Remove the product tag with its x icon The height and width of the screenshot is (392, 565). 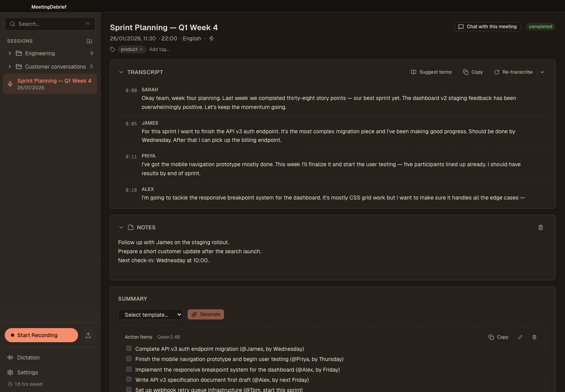(x=141, y=49)
